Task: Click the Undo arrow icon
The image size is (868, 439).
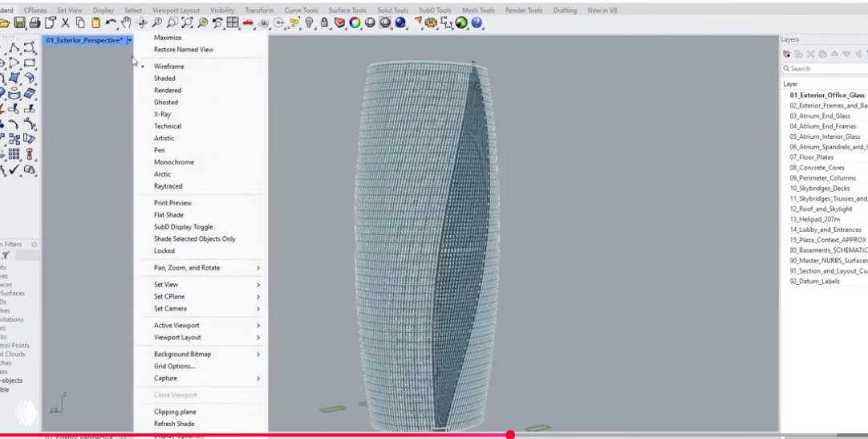Action: click(112, 23)
